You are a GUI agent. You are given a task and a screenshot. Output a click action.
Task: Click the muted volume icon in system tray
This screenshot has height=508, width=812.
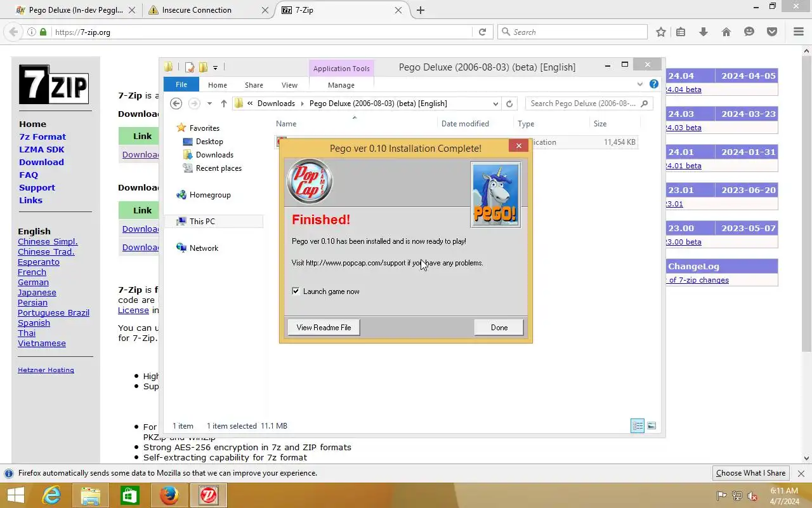click(x=752, y=496)
